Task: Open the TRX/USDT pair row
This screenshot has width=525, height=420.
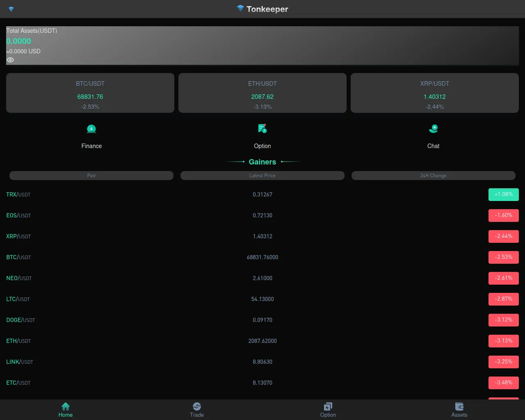Action: (18, 194)
